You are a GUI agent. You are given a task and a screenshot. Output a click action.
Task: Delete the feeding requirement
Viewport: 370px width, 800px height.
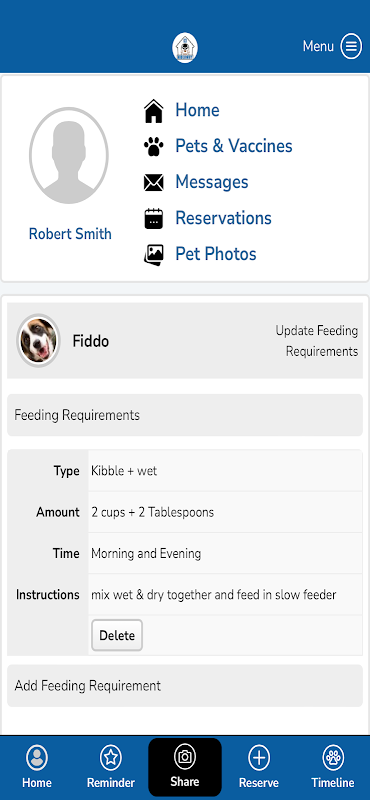pos(117,636)
